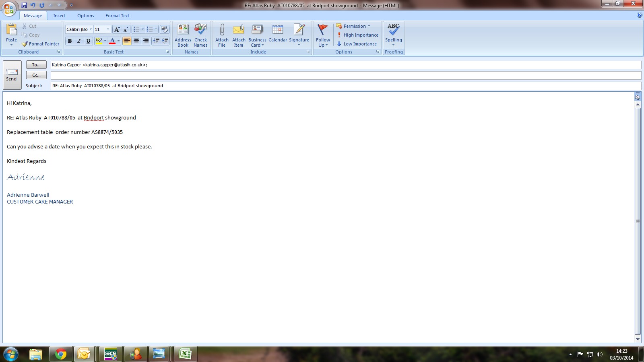Run Check Names on recipients
The height and width of the screenshot is (362, 644).
[200, 35]
